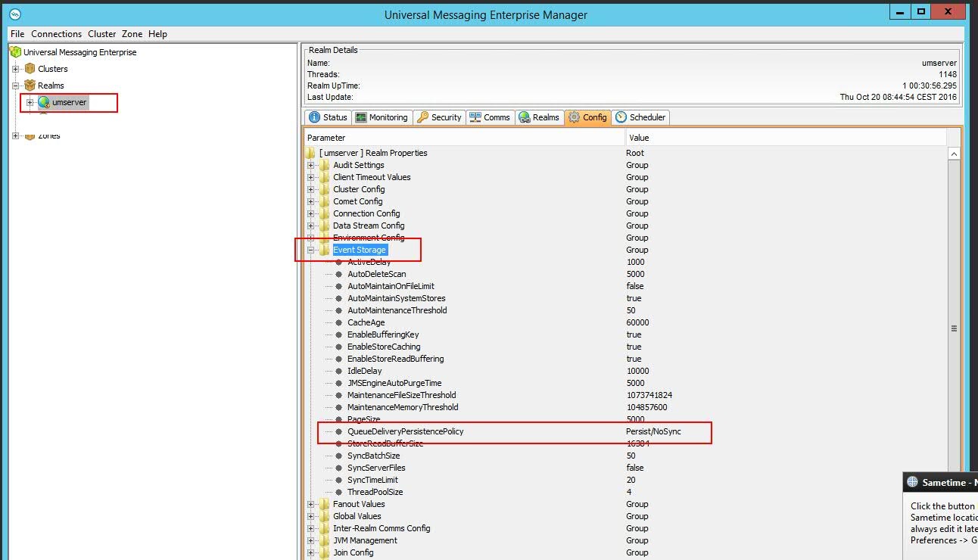Image resolution: width=978 pixels, height=560 pixels.
Task: Click the Inter-Realm Comms Config folder icon
Action: pyautogui.click(x=325, y=528)
